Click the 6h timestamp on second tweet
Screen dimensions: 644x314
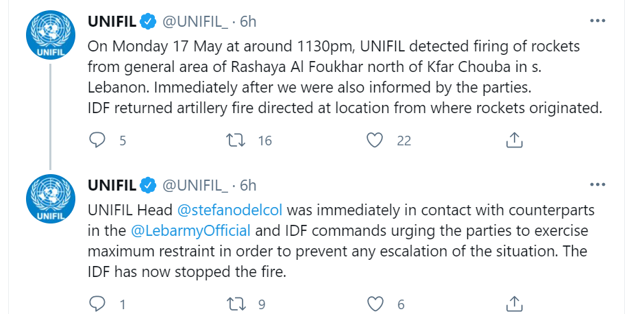pos(247,184)
